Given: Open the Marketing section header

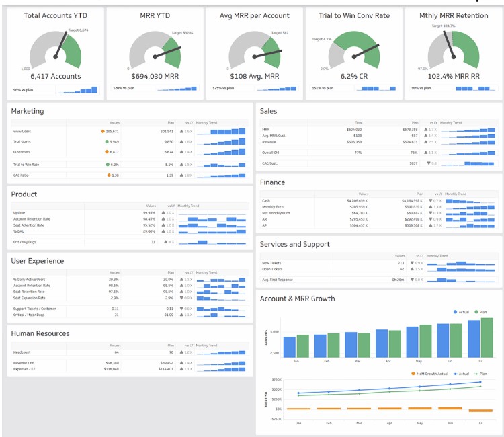Looking at the screenshot, I should pos(28,111).
